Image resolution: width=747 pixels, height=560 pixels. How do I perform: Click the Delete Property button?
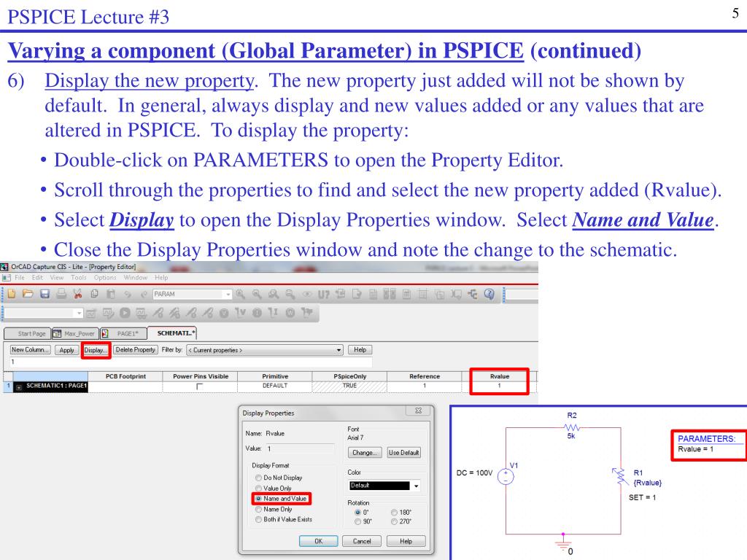tap(135, 349)
